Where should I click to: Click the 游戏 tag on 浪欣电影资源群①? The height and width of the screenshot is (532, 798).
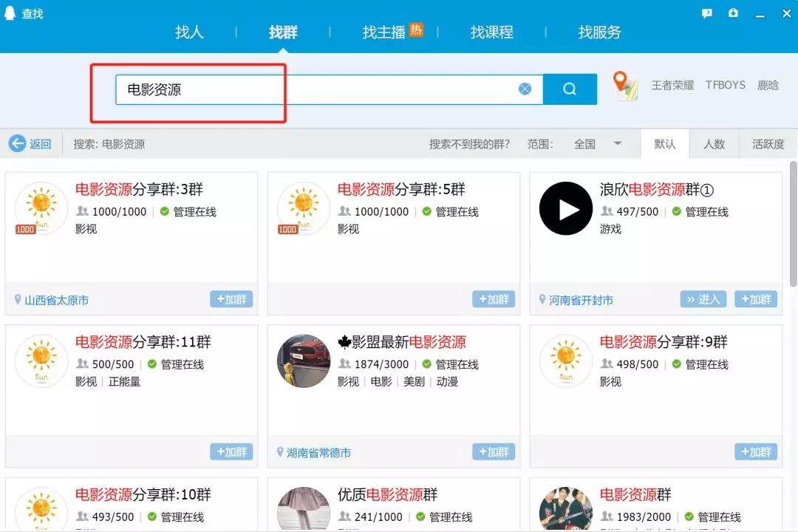pyautogui.click(x=610, y=229)
